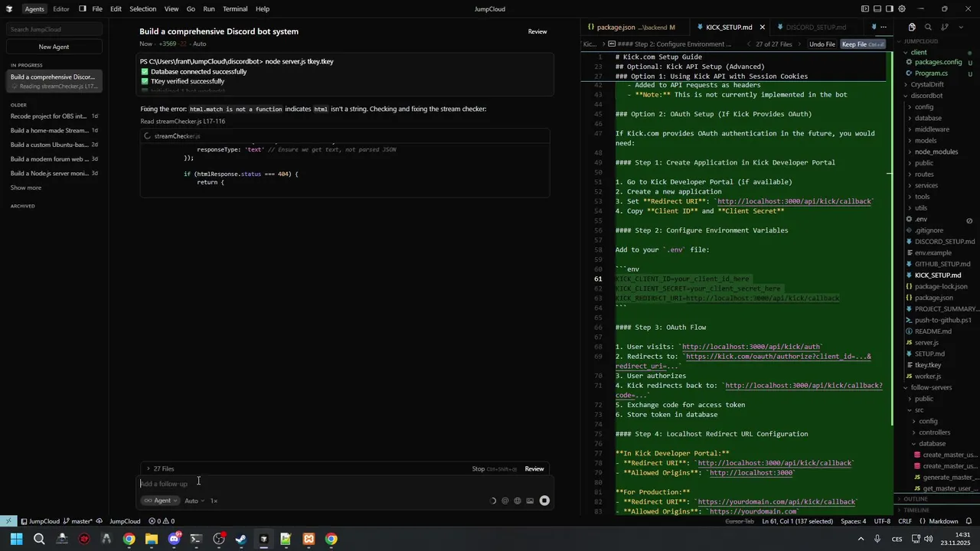
Task: Open 'Recode project for OBS int...' chat
Action: pyautogui.click(x=54, y=116)
